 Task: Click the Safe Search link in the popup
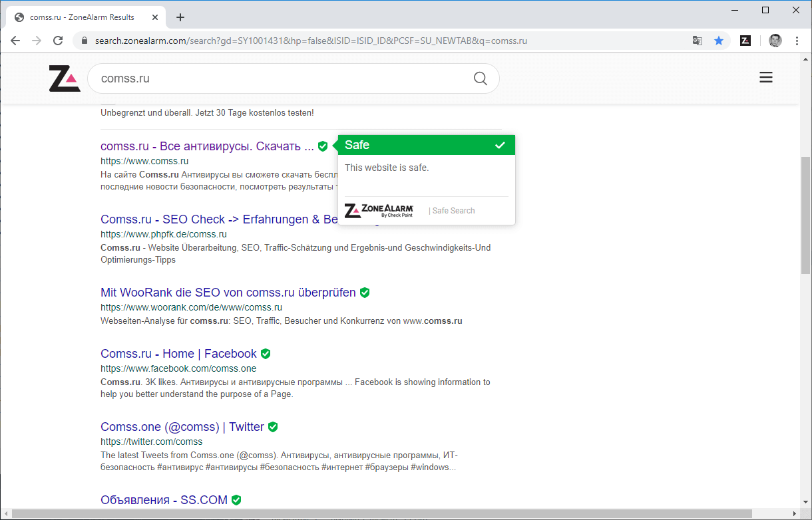tap(454, 211)
